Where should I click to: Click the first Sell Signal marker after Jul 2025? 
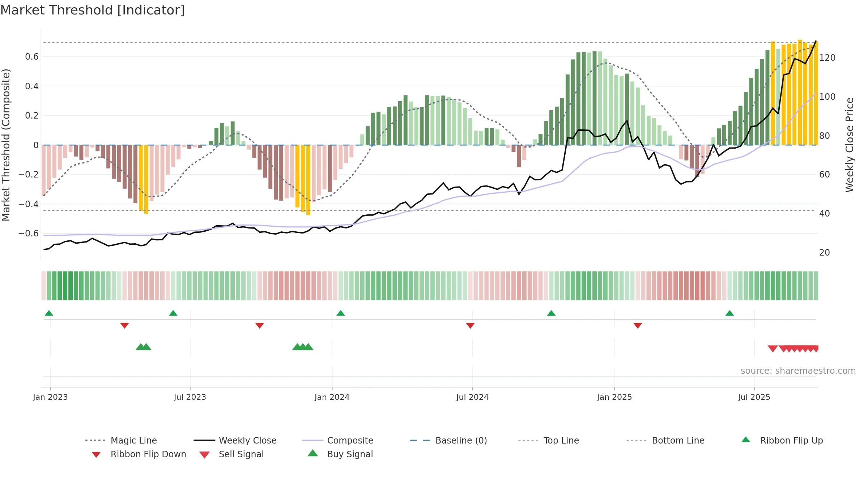click(773, 349)
